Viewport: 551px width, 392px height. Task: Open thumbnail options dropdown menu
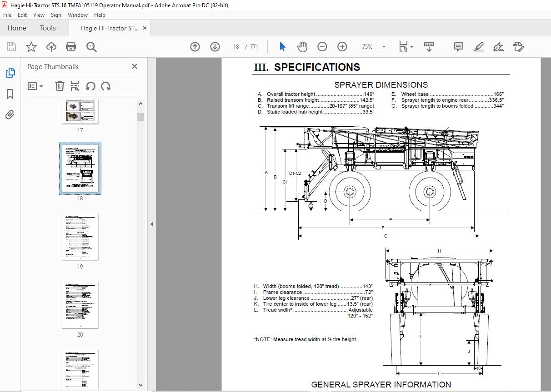(x=35, y=86)
